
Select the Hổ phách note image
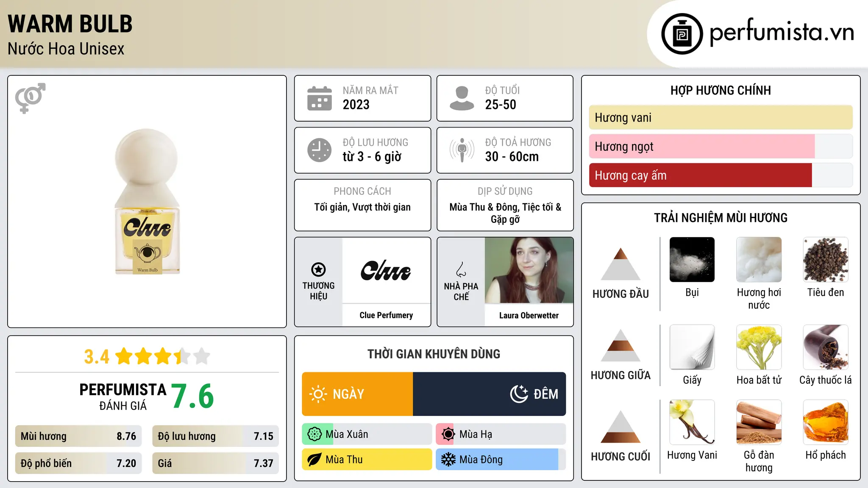pyautogui.click(x=826, y=422)
